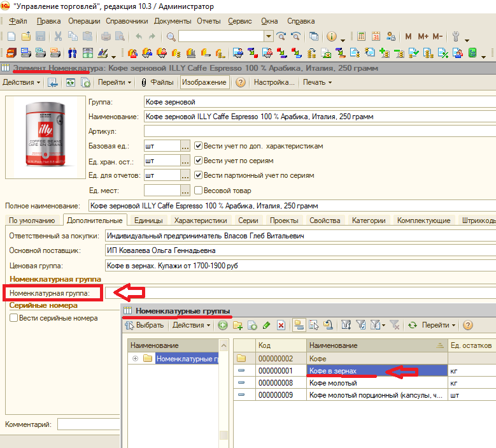The width and height of the screenshot is (496, 448).
Task: Toggle 'Вести партионный учет по сериям' checkbox
Action: 199,175
